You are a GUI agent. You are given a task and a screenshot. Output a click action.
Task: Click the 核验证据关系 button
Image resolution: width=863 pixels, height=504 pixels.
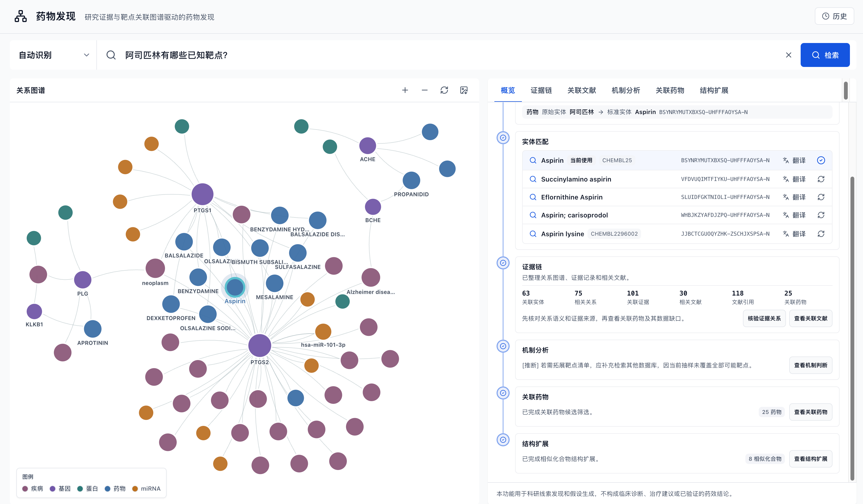point(764,318)
